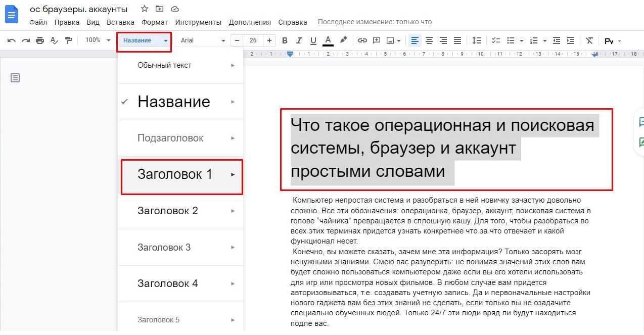Clear formatting with the crossed-out T icon
644x335 pixels.
click(589, 40)
